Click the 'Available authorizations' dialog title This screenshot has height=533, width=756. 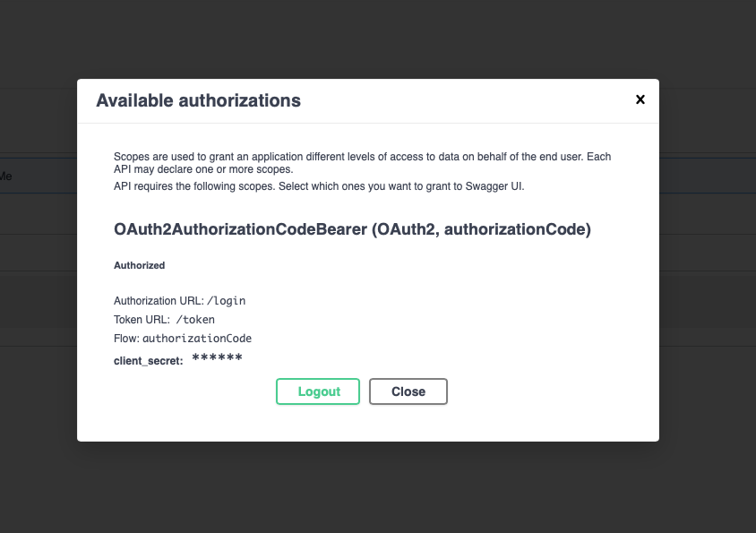(198, 100)
